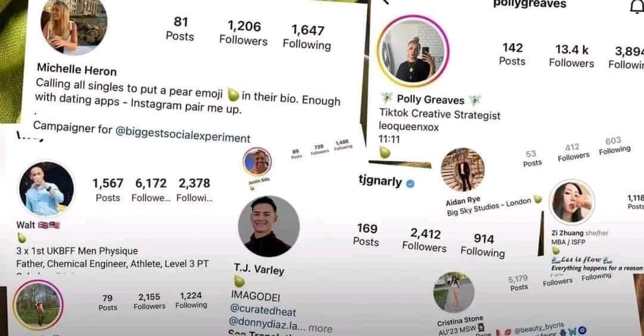Open Michelle Heron's profile picture
The height and width of the screenshot is (336, 644).
click(74, 26)
